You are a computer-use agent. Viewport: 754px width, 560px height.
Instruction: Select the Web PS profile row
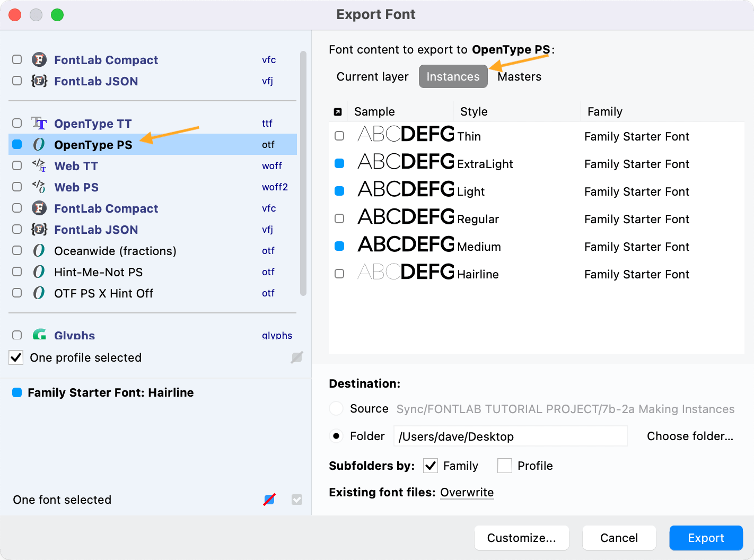point(153,187)
